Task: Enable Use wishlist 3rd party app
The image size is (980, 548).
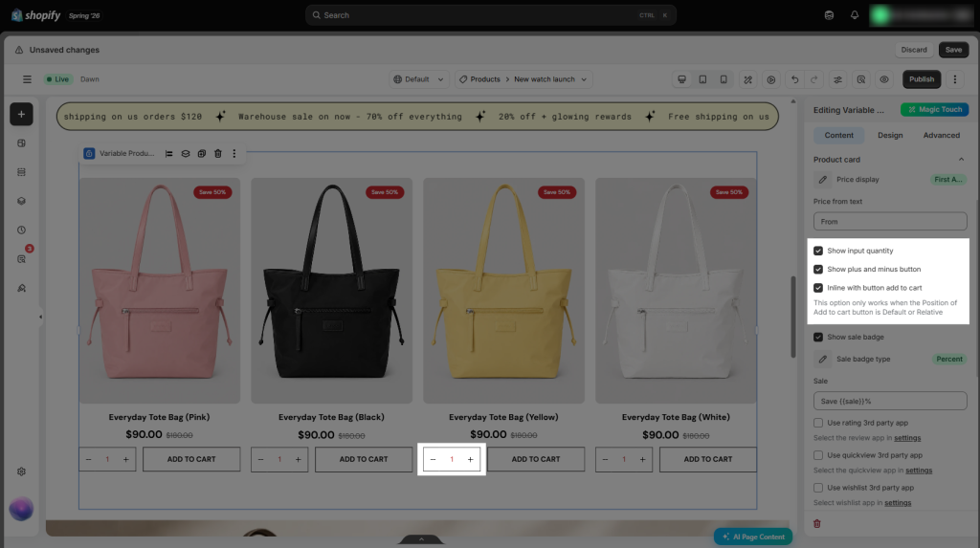Action: coord(818,488)
